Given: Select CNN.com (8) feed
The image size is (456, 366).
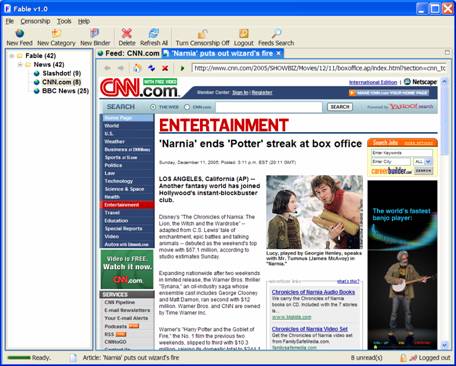Looking at the screenshot, I should pyautogui.click(x=61, y=82).
